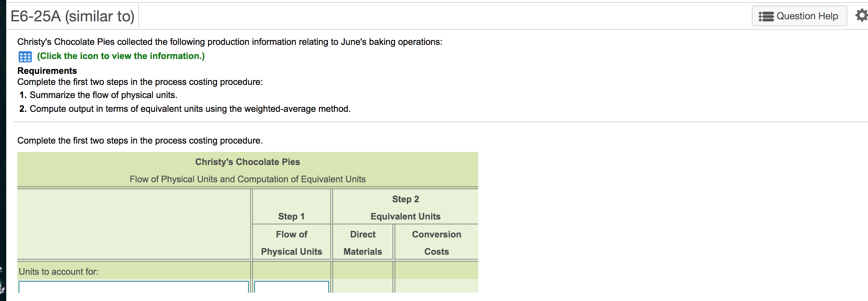Click the 'Equivalent Units' header
The width and height of the screenshot is (868, 301).
405,216
